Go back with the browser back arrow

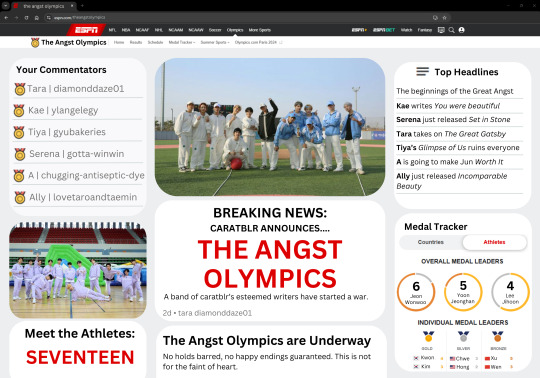(6, 18)
